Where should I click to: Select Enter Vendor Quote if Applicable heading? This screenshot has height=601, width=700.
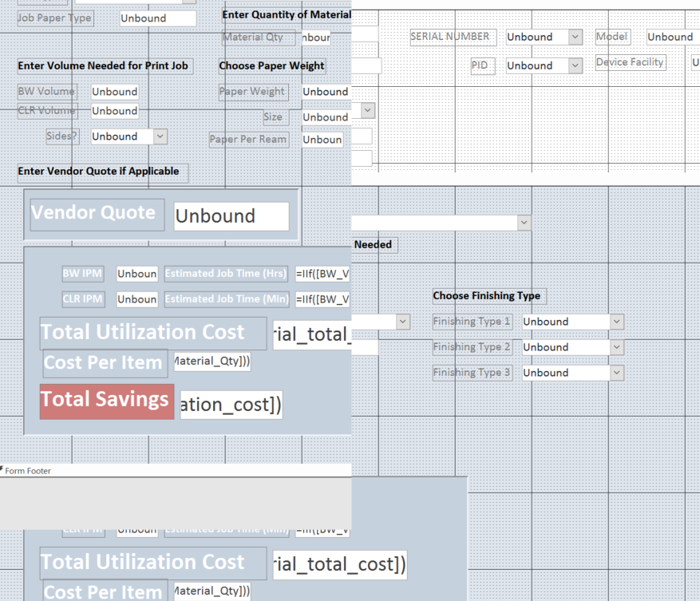point(103,172)
